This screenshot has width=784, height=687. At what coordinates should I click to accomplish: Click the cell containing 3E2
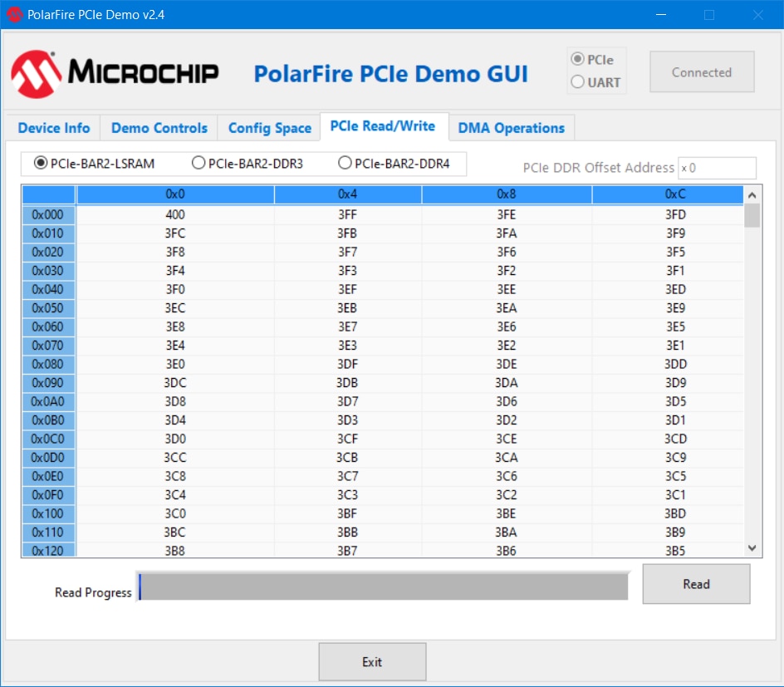coord(507,346)
